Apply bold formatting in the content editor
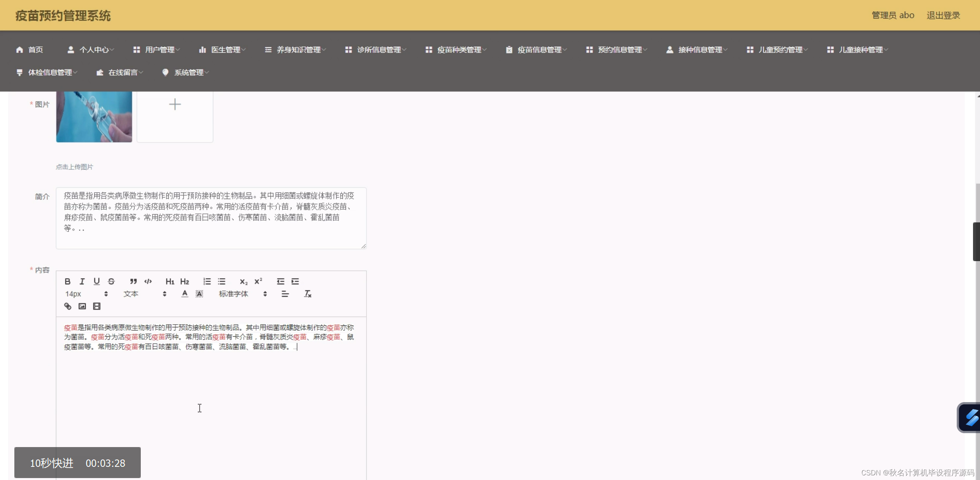This screenshot has width=980, height=480. [x=68, y=282]
